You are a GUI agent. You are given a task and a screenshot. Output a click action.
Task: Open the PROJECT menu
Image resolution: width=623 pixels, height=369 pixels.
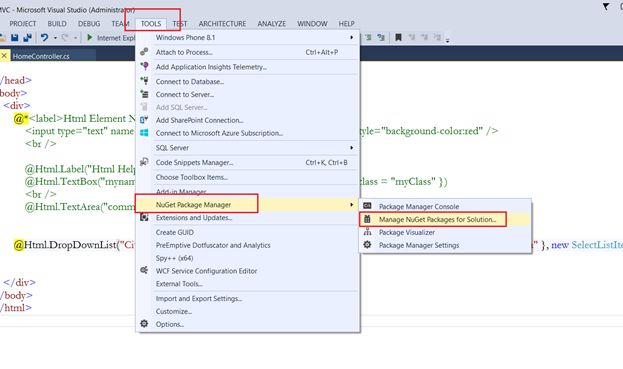pyautogui.click(x=23, y=24)
